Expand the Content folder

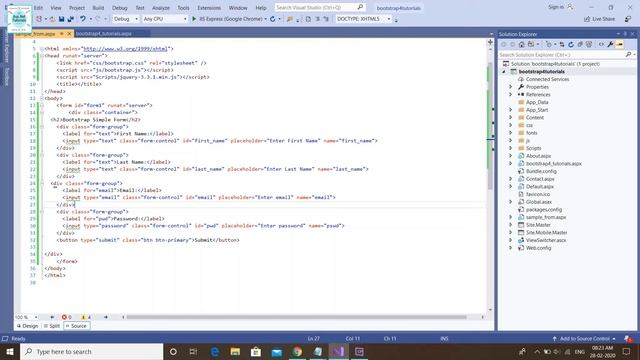(x=510, y=118)
